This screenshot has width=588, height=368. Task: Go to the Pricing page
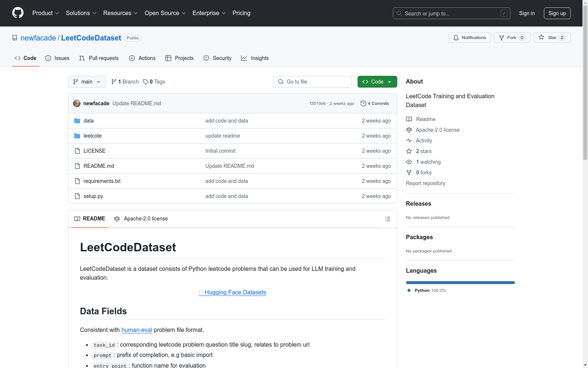click(x=241, y=13)
